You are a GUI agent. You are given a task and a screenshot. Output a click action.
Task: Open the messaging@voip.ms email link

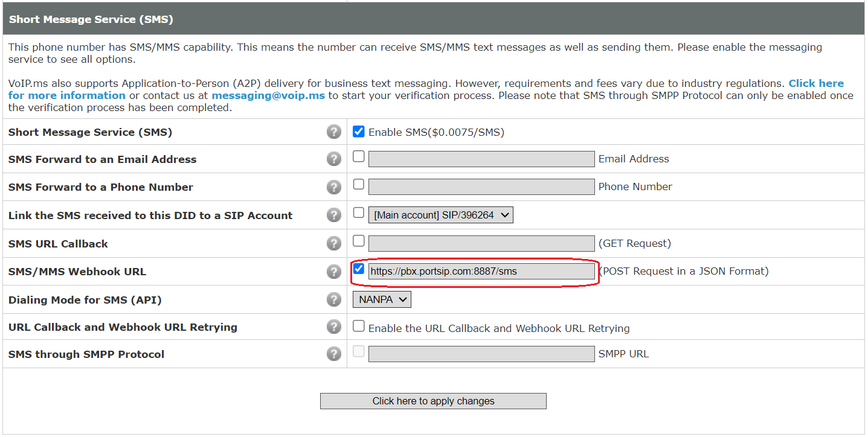point(268,95)
